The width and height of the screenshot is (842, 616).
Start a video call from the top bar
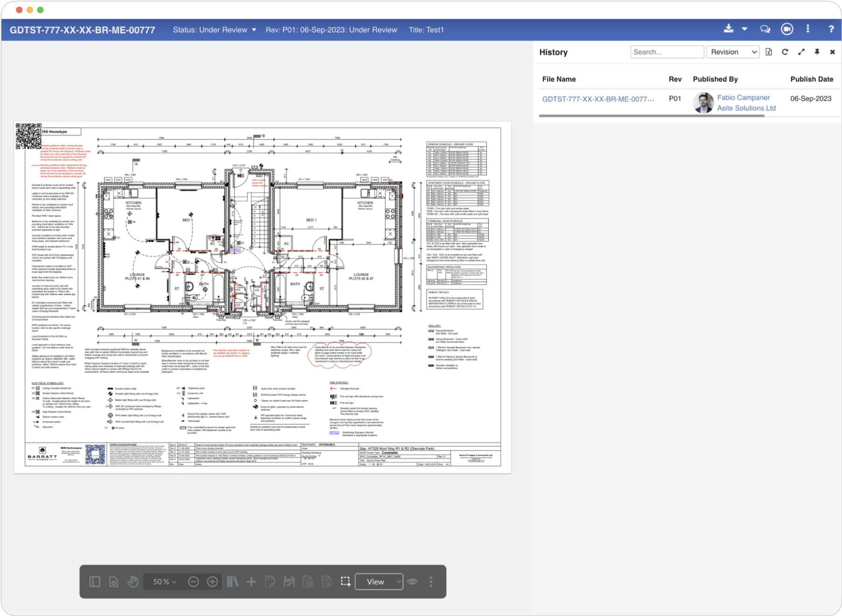point(786,29)
